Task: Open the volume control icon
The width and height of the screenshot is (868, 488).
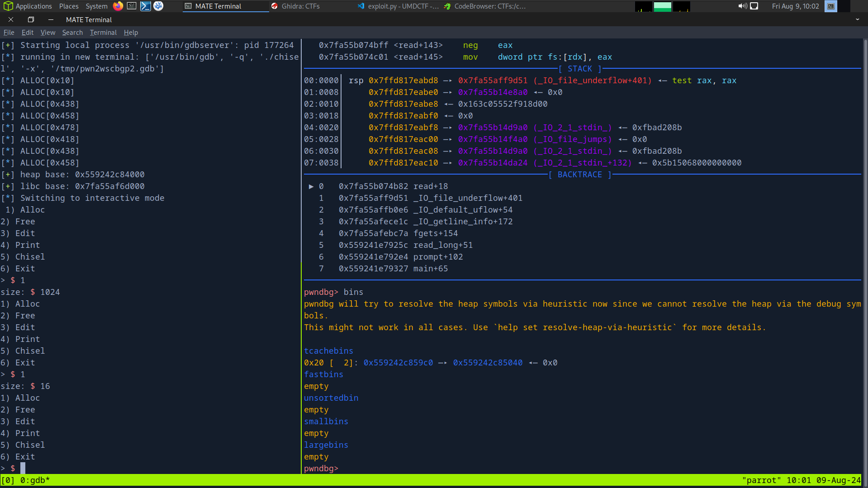Action: (x=742, y=6)
